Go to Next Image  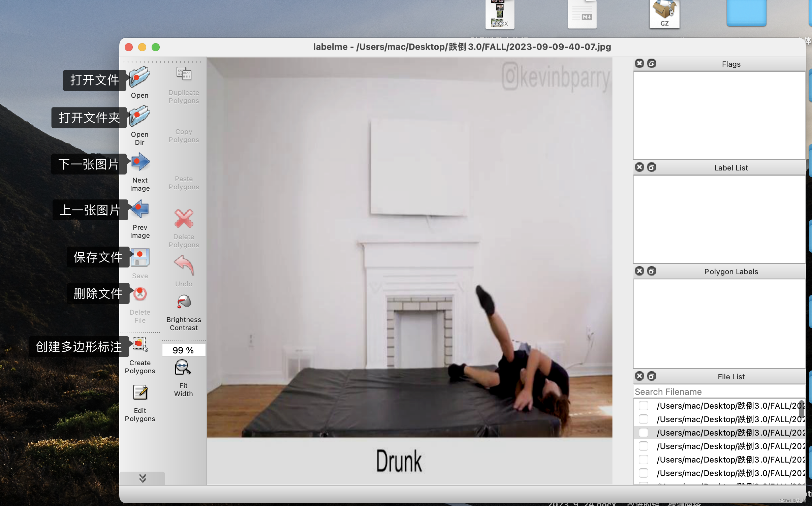pos(140,162)
